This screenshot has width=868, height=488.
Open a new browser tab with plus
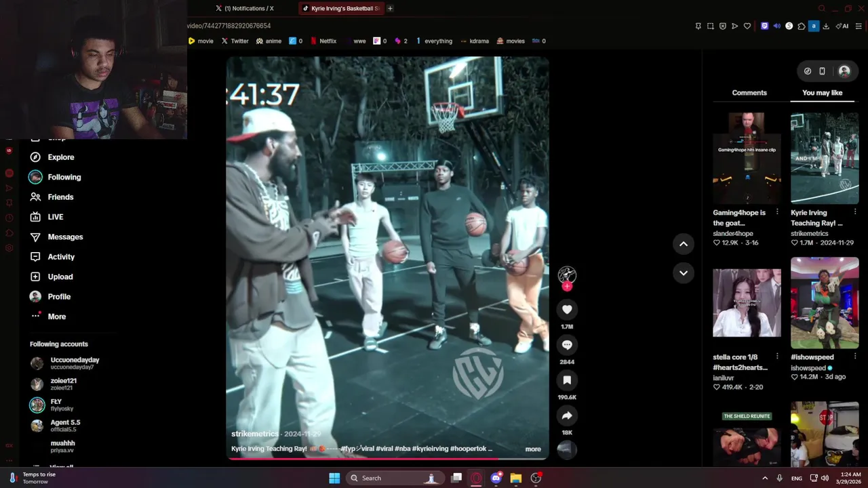click(x=390, y=8)
